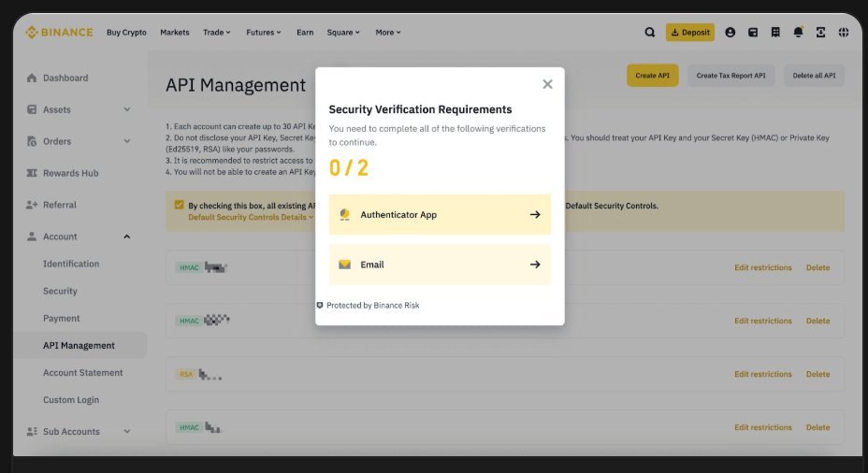
Task: Delete the first HMAC API key
Action: click(817, 267)
